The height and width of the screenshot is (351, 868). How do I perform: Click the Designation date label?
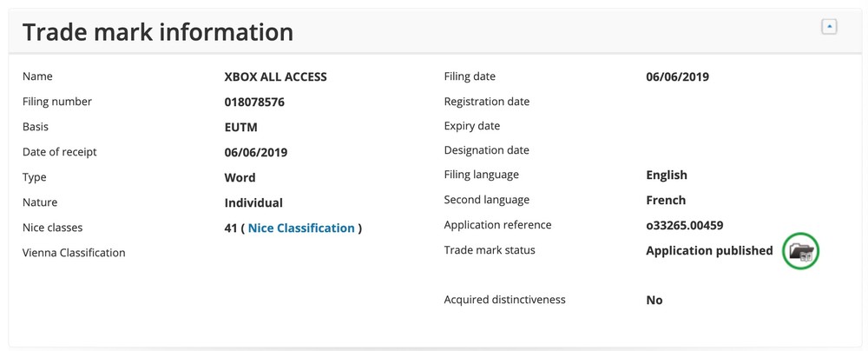pos(486,150)
